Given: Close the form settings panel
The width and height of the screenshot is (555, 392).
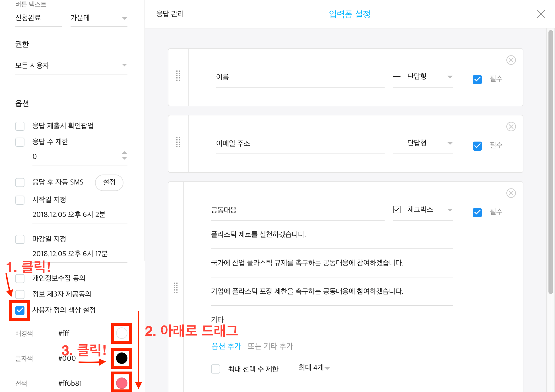Looking at the screenshot, I should 540,14.
